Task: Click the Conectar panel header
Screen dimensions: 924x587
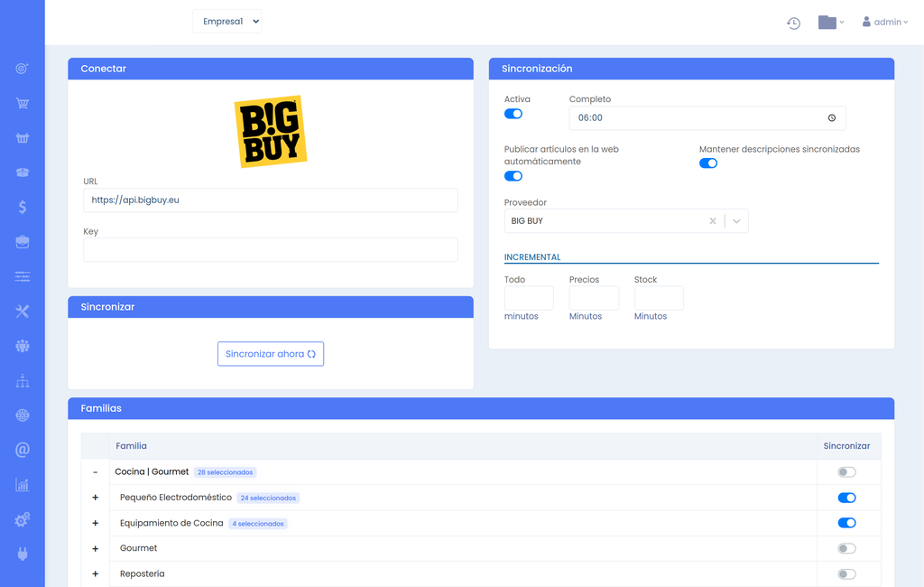Action: tap(271, 69)
